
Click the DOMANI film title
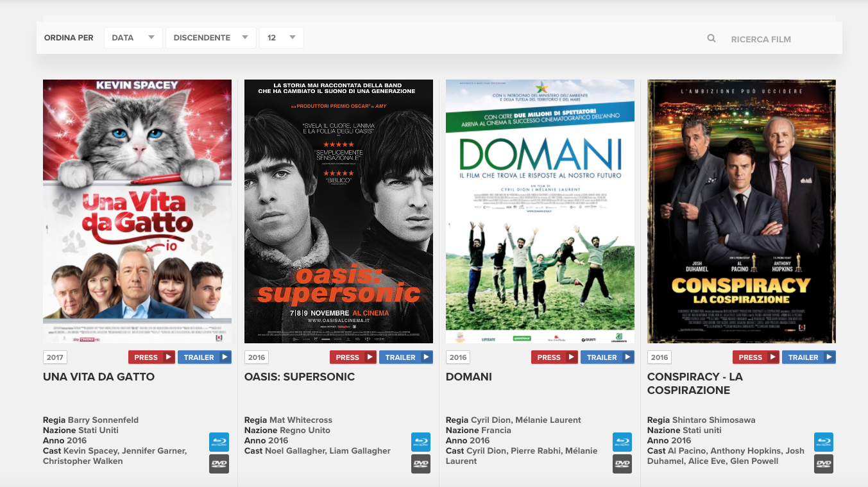coord(469,377)
